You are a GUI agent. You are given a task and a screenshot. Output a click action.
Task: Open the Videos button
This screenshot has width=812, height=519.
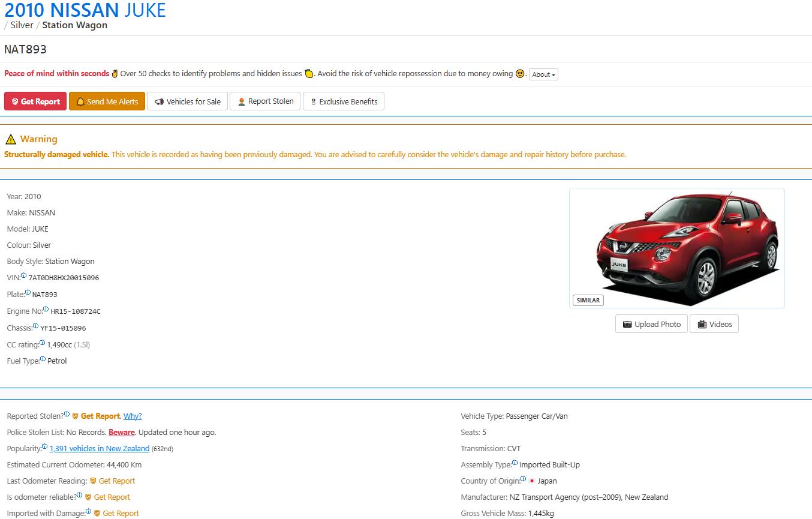point(714,324)
